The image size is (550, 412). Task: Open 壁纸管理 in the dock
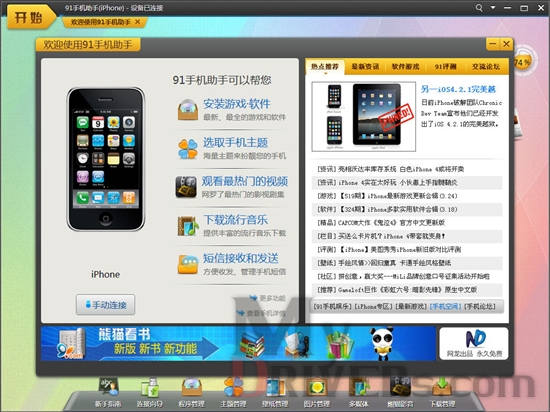(275, 393)
